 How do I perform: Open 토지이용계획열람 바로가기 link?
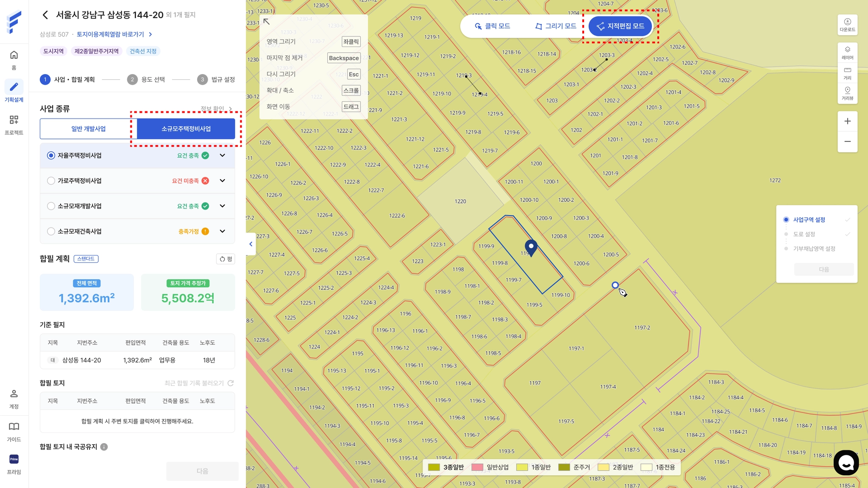pos(110,34)
